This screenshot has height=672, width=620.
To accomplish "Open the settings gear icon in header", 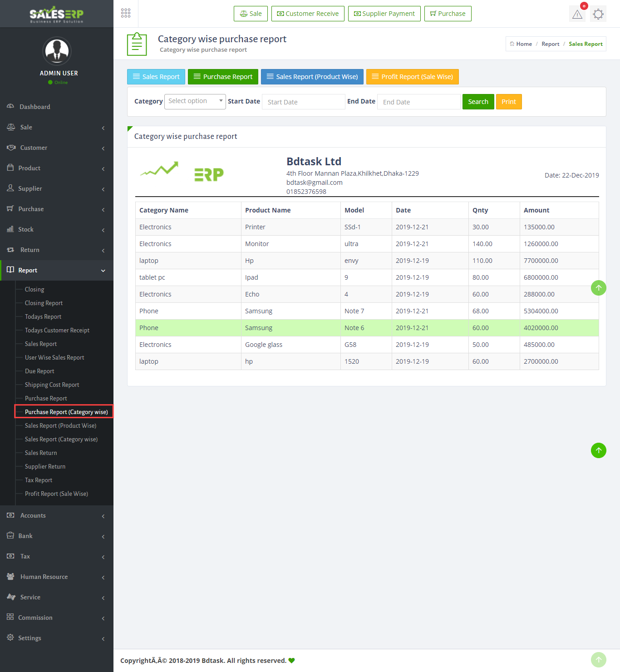I will coord(598,14).
